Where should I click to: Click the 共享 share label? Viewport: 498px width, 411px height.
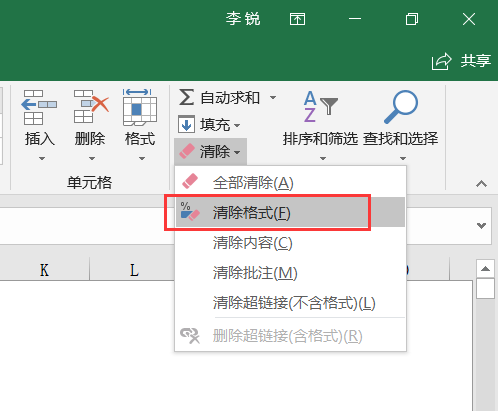[x=476, y=61]
